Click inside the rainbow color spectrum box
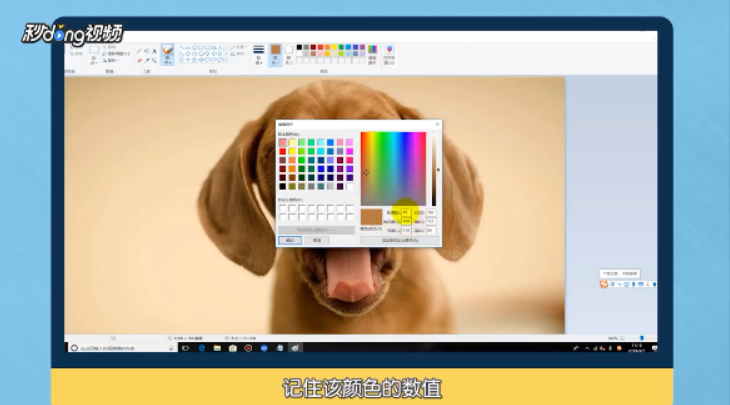The image size is (730, 405). click(x=393, y=169)
